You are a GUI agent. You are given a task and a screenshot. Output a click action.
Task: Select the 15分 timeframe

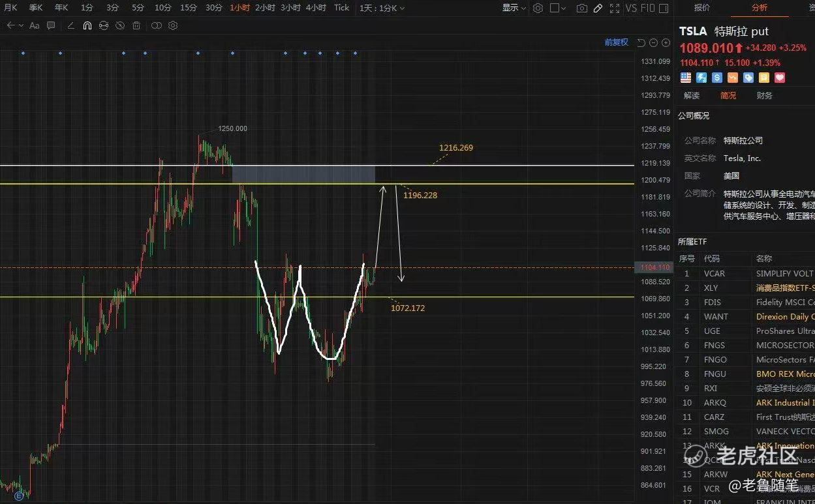pos(189,8)
